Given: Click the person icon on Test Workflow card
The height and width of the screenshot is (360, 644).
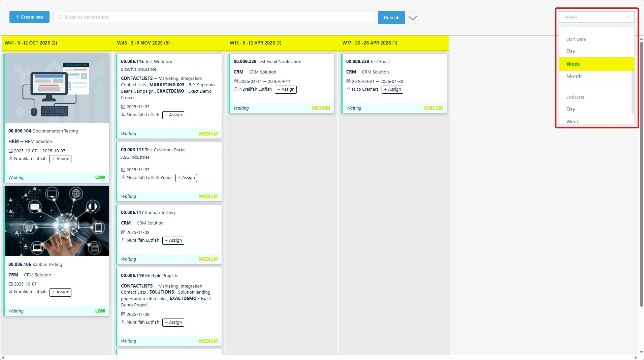Looking at the screenshot, I should point(123,115).
